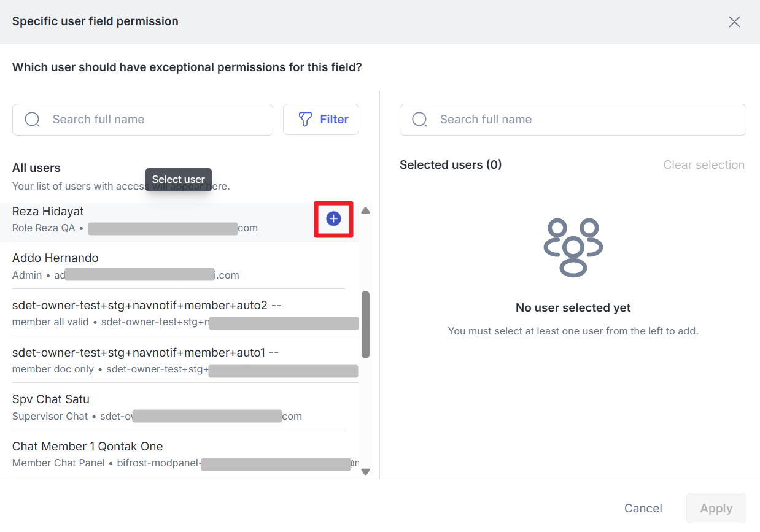Viewport: 760px width, 532px height.
Task: Focus the right Search full name field
Action: point(583,120)
